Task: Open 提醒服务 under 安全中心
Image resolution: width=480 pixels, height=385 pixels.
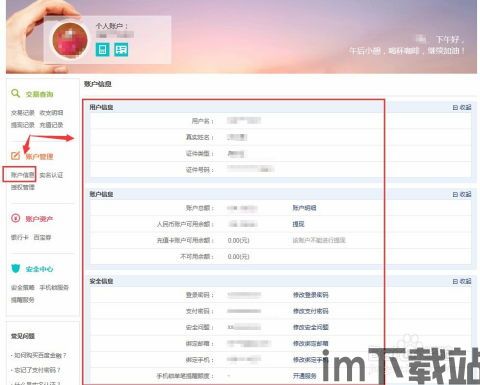Action: click(x=23, y=300)
